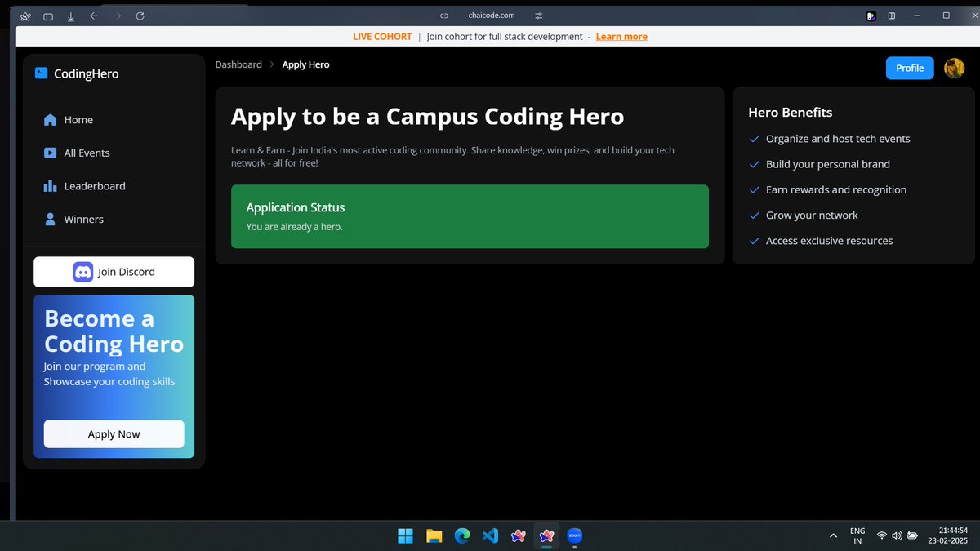Open the site controls sliders icon

tap(539, 16)
